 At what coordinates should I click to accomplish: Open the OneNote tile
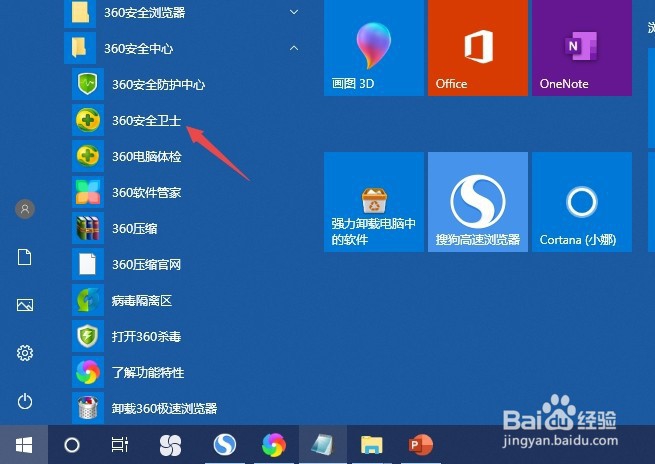tap(582, 48)
